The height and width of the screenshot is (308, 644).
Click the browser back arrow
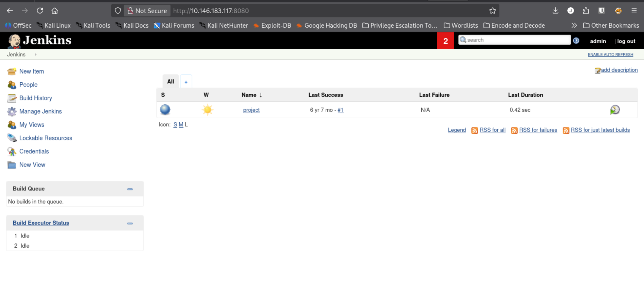click(x=10, y=11)
